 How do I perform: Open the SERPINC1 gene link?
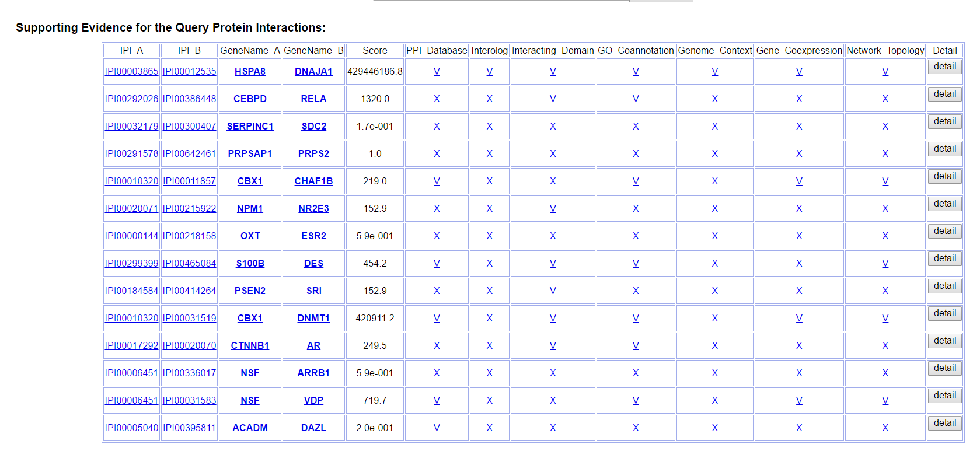click(x=250, y=126)
